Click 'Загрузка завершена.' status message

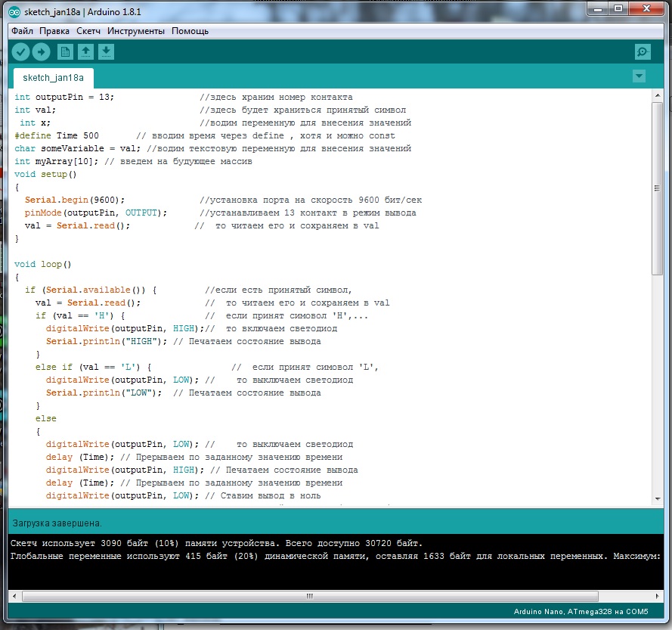[x=57, y=523]
